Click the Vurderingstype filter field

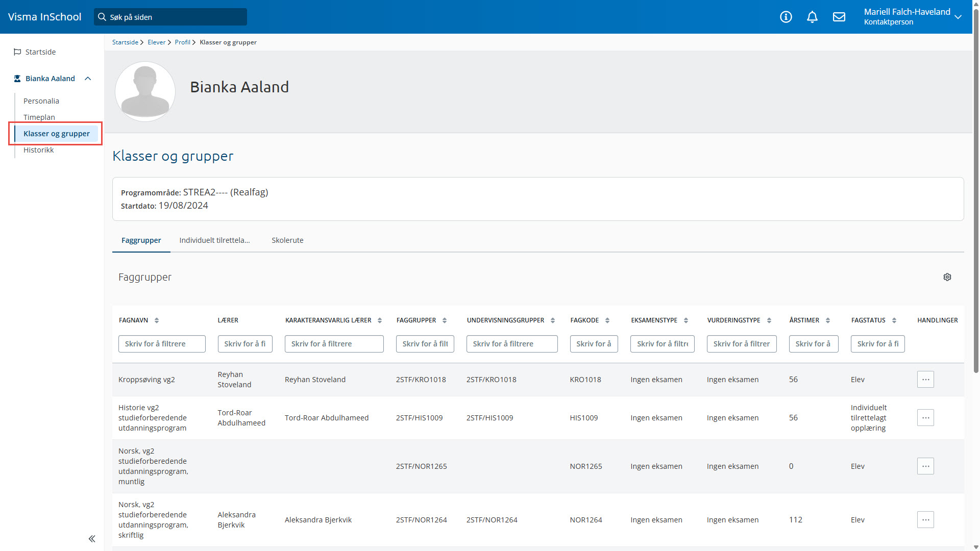(x=742, y=344)
